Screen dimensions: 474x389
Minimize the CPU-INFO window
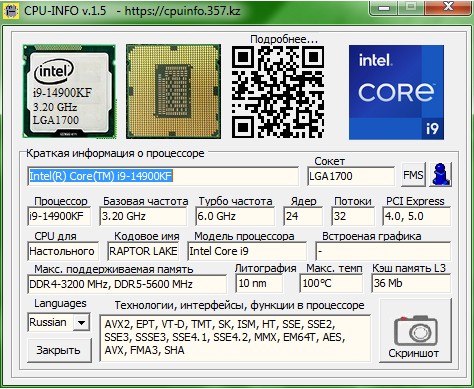click(384, 7)
